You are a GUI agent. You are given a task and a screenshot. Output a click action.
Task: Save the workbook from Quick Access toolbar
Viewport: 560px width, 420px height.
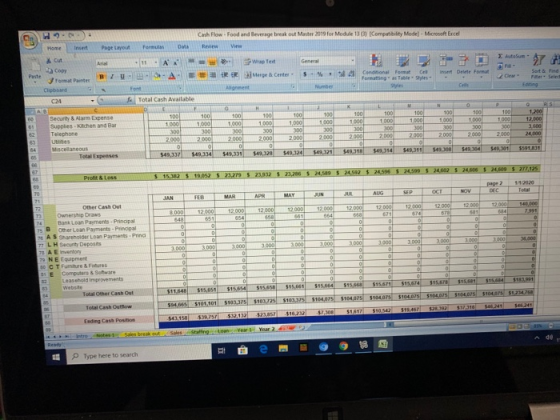click(46, 35)
